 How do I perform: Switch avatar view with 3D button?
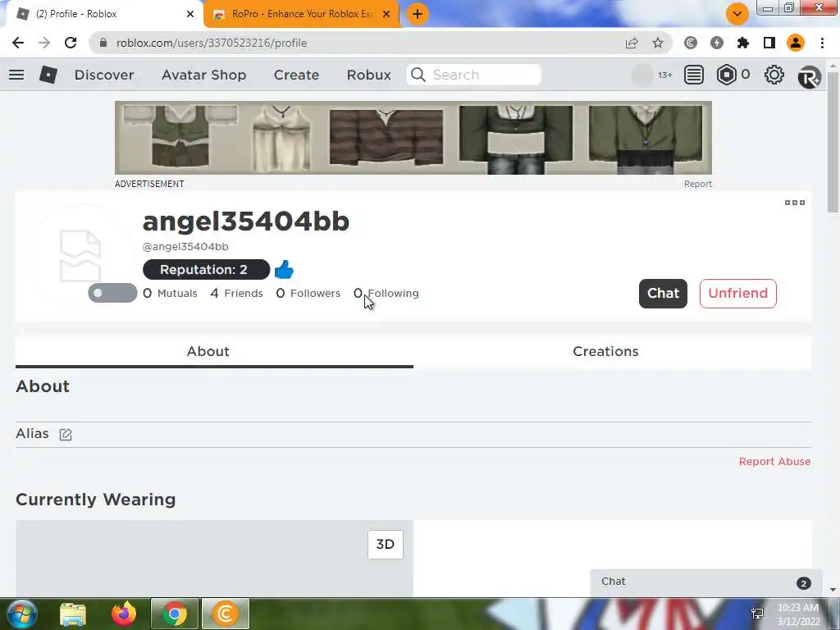(386, 545)
